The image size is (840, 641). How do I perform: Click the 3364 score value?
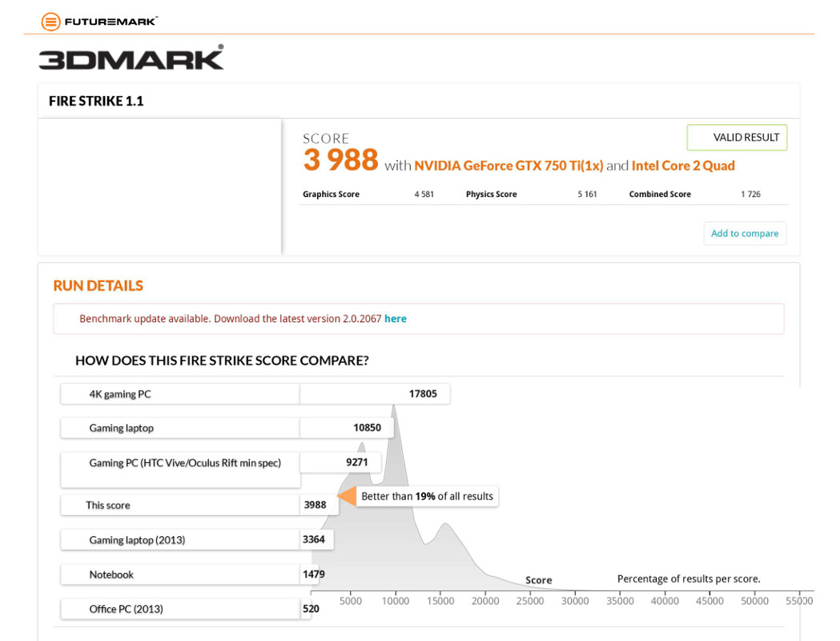[313, 540]
